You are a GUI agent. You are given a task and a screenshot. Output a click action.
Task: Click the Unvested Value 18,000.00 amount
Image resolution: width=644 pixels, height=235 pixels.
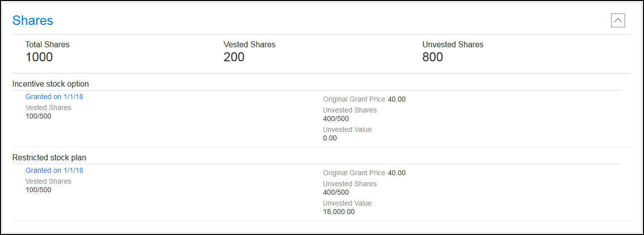point(338,212)
